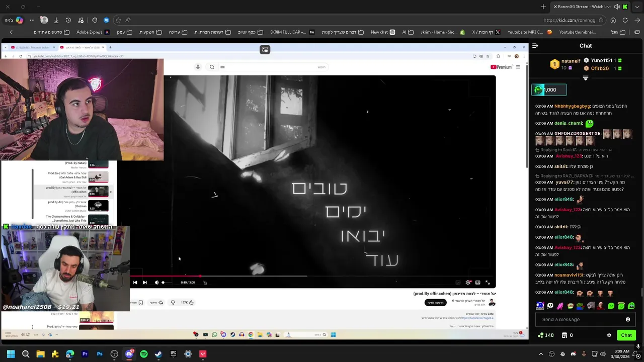Expand the עסק bookmarks folder
Screen dimensions: 644x362
[124, 32]
